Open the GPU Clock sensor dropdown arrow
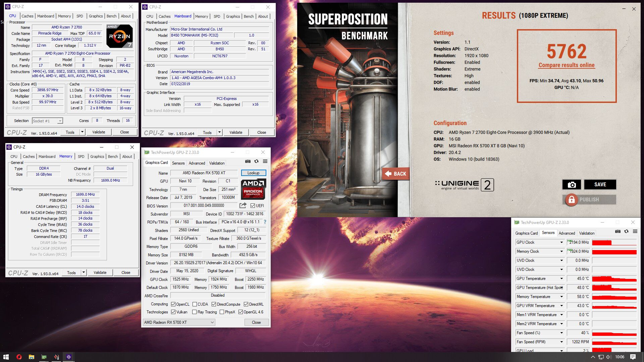 (x=561, y=242)
